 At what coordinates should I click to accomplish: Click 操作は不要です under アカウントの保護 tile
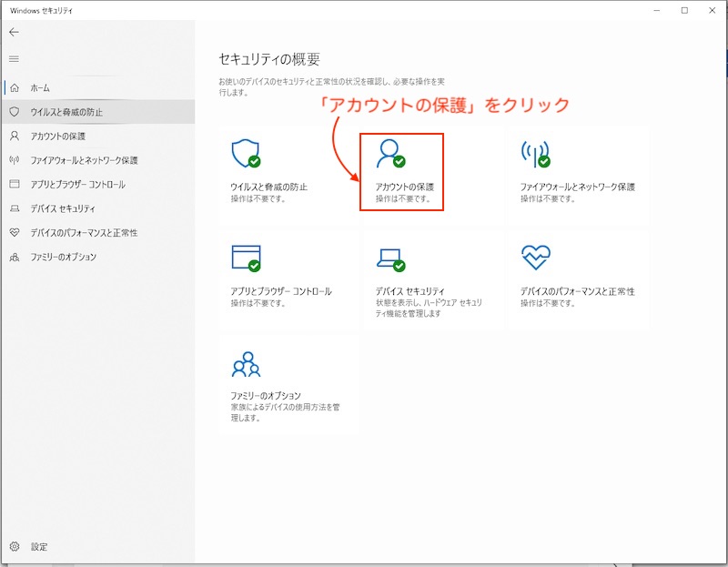coord(403,198)
